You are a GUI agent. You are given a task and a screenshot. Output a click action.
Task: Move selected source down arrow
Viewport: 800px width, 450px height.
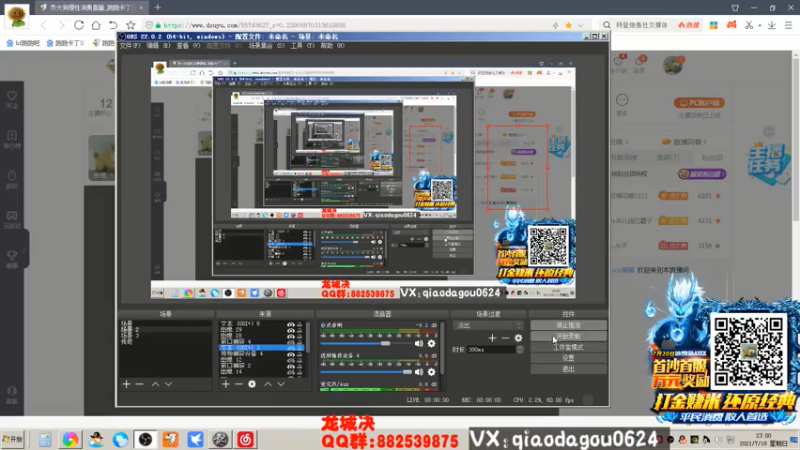281,384
